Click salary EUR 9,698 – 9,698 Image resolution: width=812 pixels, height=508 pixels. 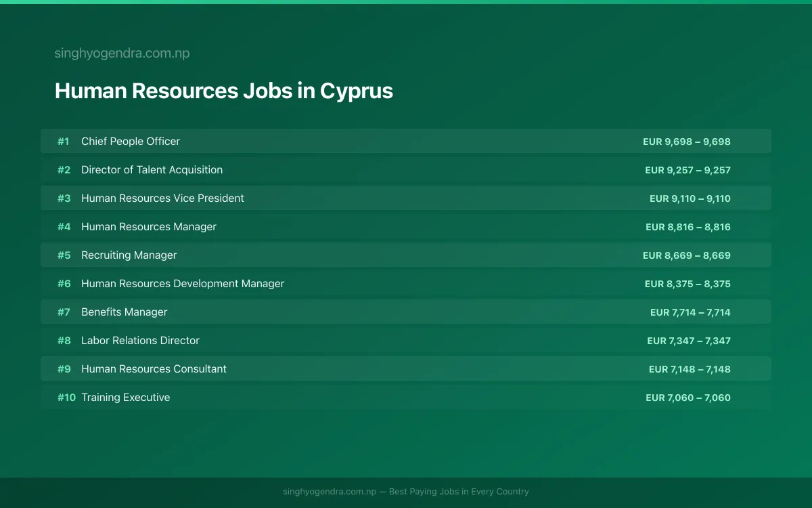click(687, 142)
